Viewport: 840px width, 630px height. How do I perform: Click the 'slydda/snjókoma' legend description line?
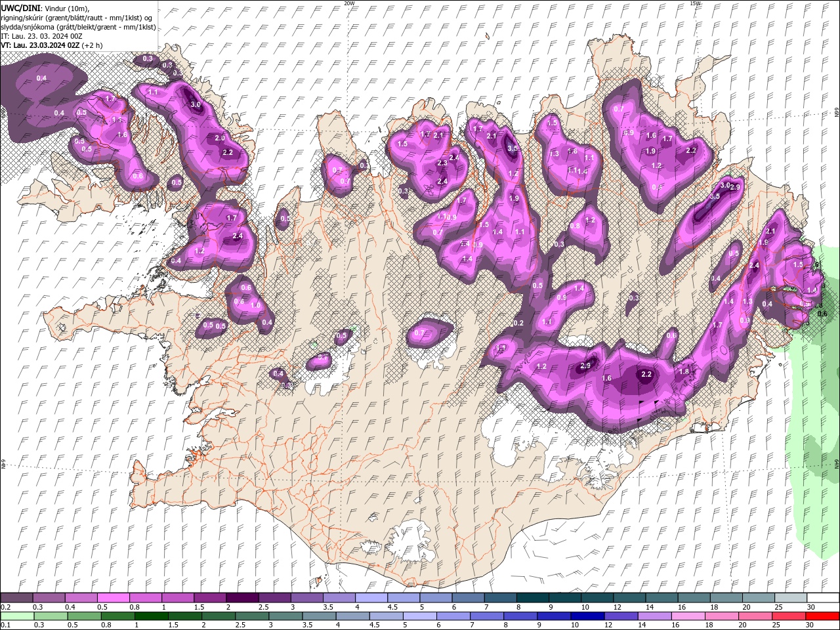[x=78, y=26]
